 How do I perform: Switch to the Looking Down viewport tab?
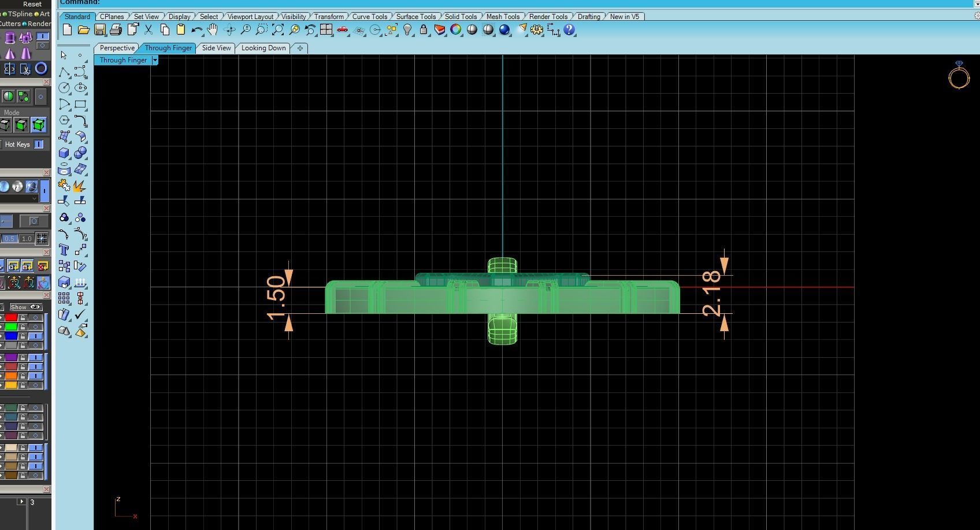point(263,48)
